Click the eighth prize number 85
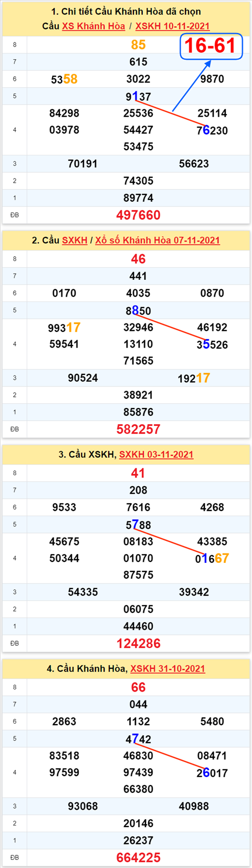The image size is (252, 868). [139, 45]
